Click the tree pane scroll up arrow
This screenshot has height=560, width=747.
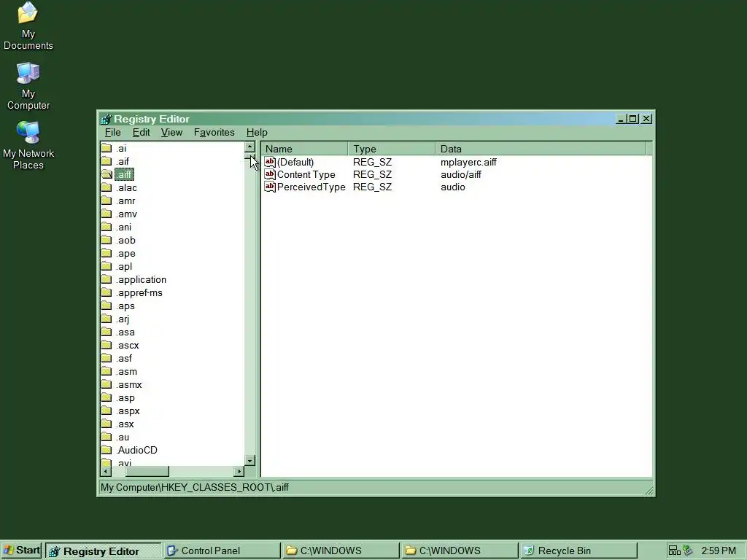tap(249, 147)
